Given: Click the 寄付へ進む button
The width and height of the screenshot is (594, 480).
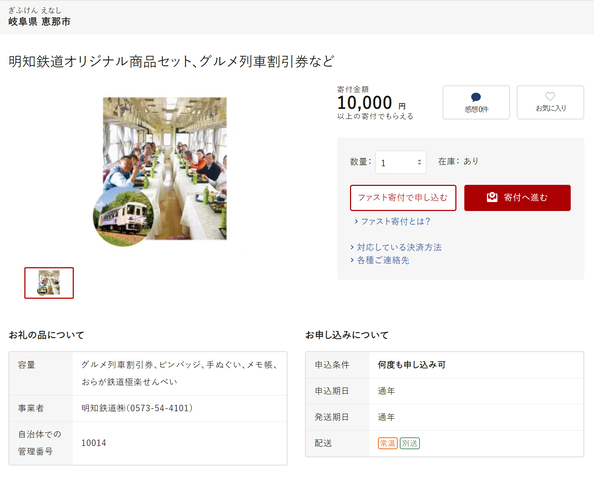Looking at the screenshot, I should coord(517,198).
